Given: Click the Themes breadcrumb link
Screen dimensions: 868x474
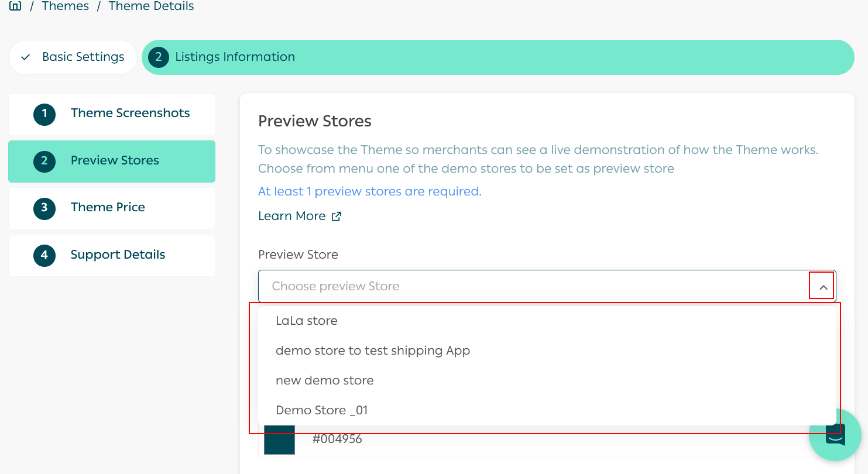Looking at the screenshot, I should tap(66, 6).
